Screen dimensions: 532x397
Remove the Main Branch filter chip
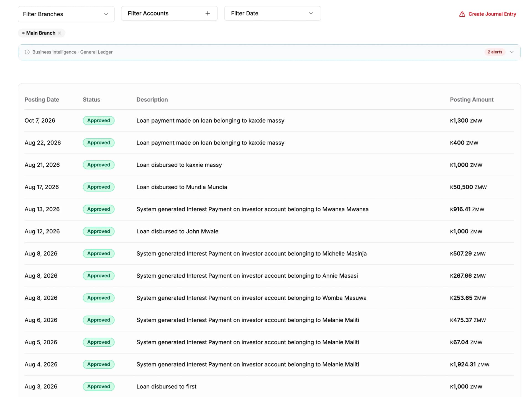click(x=60, y=33)
